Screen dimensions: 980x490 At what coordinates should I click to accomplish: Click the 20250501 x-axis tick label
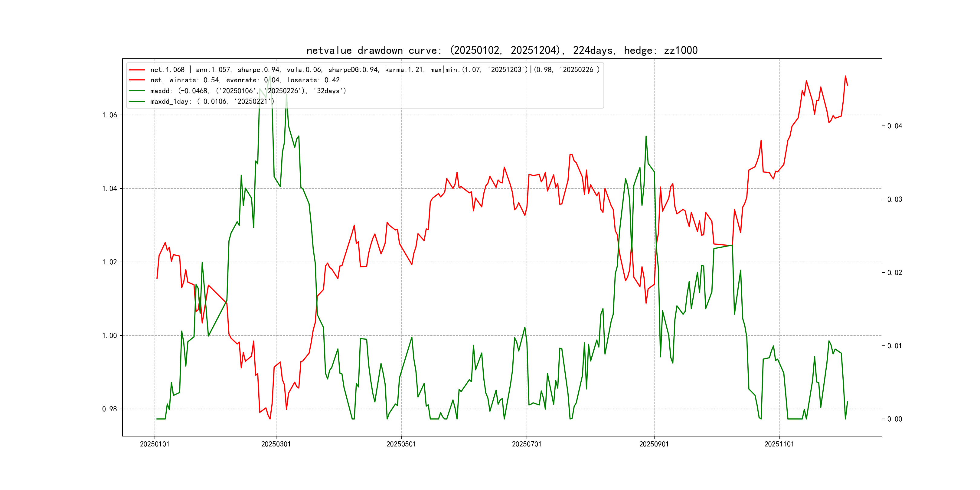(401, 444)
